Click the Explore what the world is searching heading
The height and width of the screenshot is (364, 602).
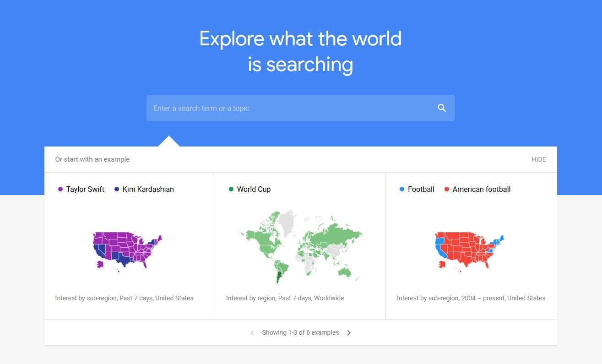tap(300, 51)
